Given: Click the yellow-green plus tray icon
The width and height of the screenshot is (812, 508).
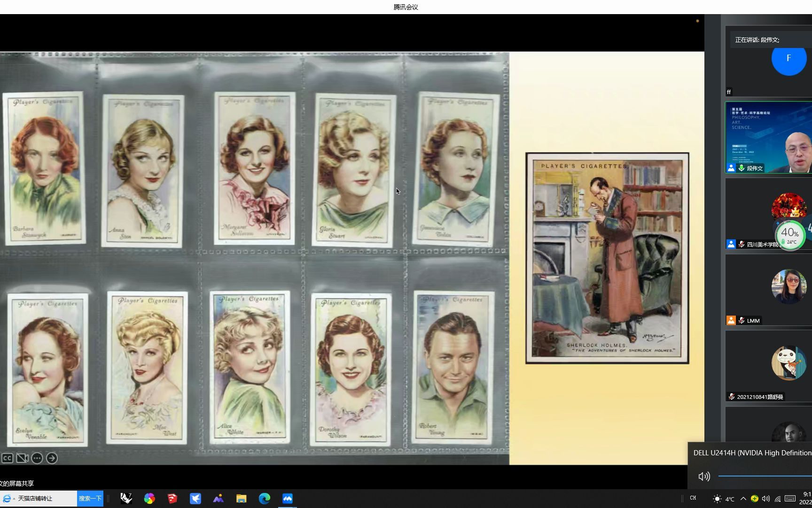Looking at the screenshot, I should point(754,499).
